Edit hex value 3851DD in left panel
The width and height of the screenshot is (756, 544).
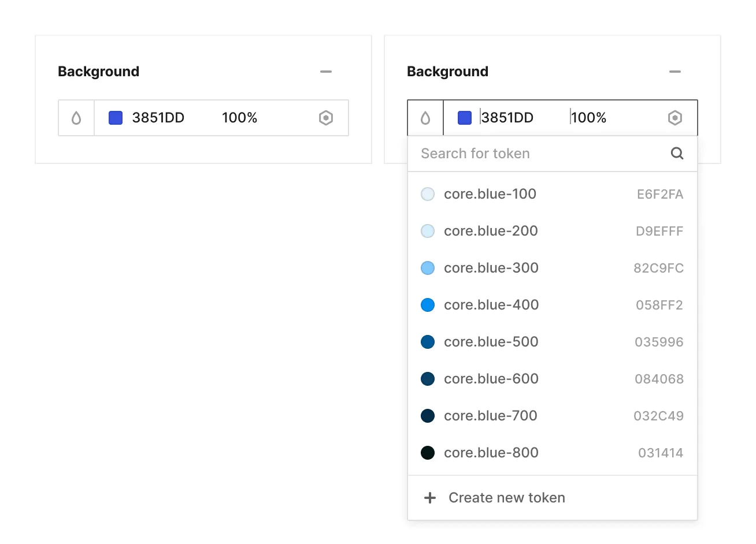158,118
